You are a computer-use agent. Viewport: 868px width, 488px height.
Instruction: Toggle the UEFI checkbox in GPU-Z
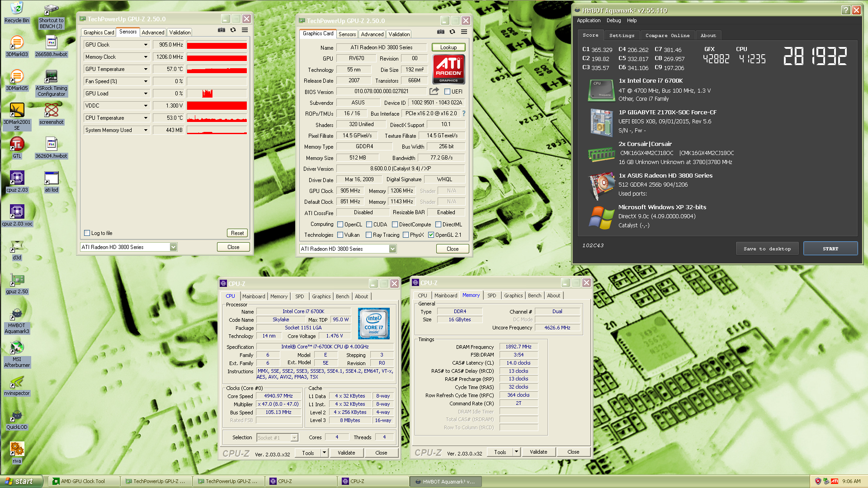coord(447,91)
